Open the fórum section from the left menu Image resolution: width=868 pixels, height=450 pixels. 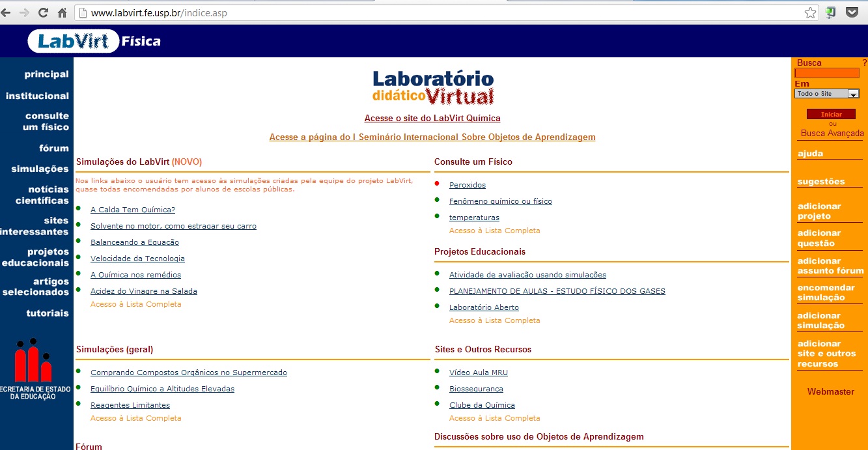[x=53, y=148]
